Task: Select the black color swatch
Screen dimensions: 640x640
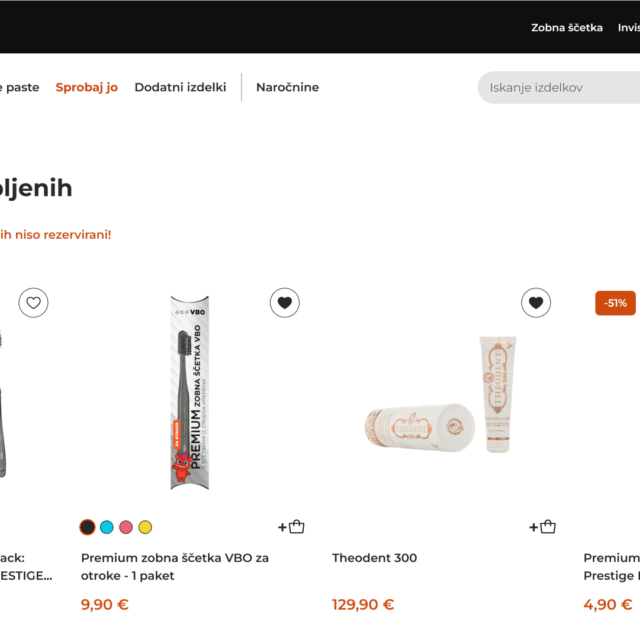Action: (x=87, y=527)
